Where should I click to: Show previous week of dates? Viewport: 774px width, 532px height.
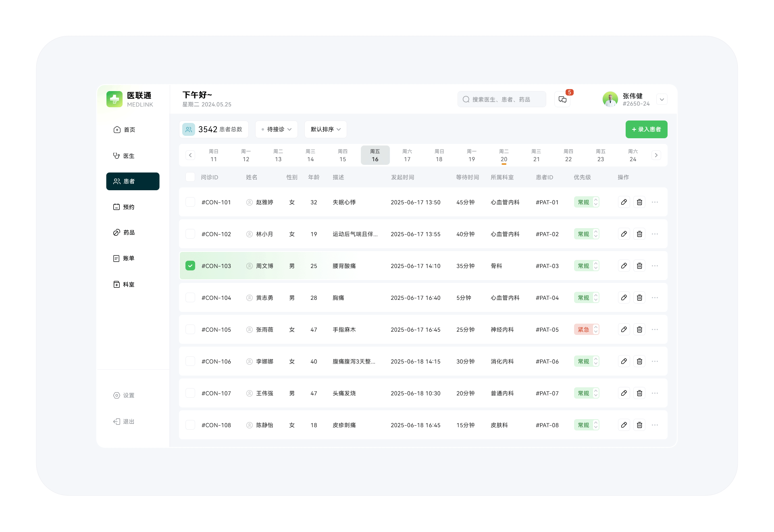pyautogui.click(x=190, y=155)
